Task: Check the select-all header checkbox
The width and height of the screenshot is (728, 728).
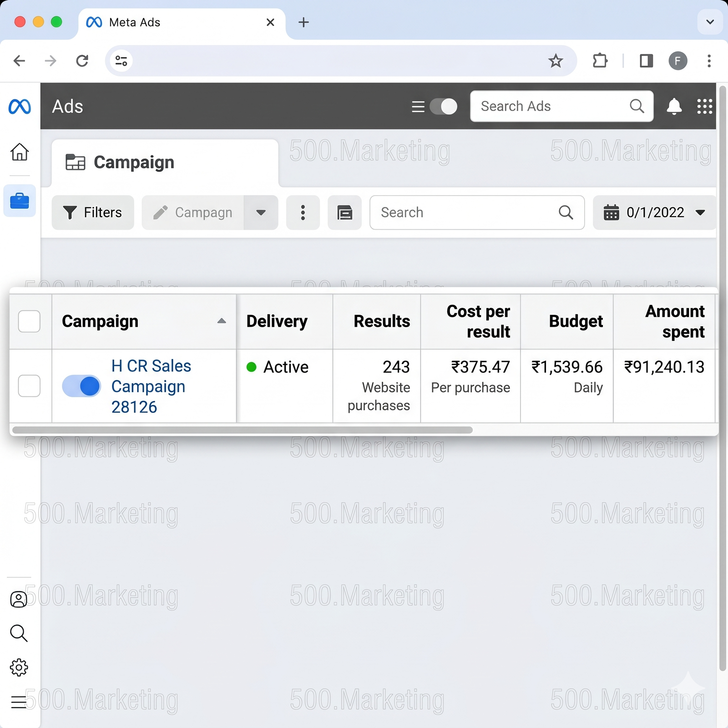Action: [29, 321]
